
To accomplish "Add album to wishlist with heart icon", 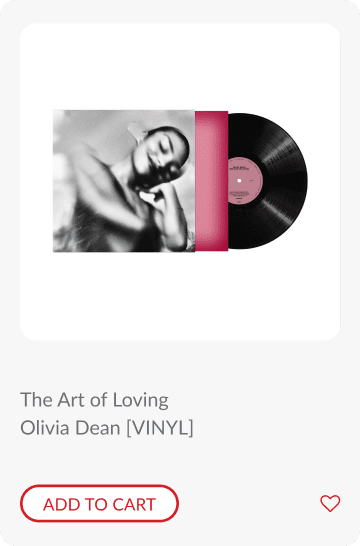I will pos(330,503).
